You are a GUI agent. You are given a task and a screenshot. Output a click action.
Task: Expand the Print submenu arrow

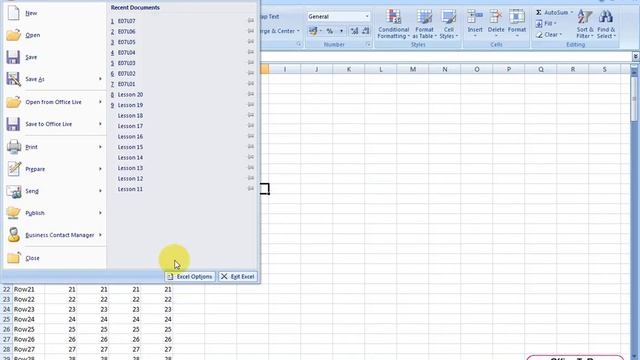point(100,147)
